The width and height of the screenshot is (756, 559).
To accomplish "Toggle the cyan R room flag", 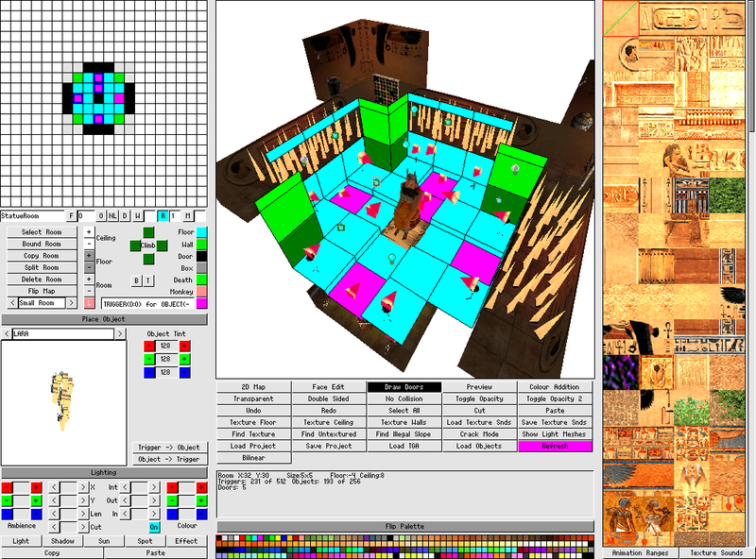I will coord(163,216).
